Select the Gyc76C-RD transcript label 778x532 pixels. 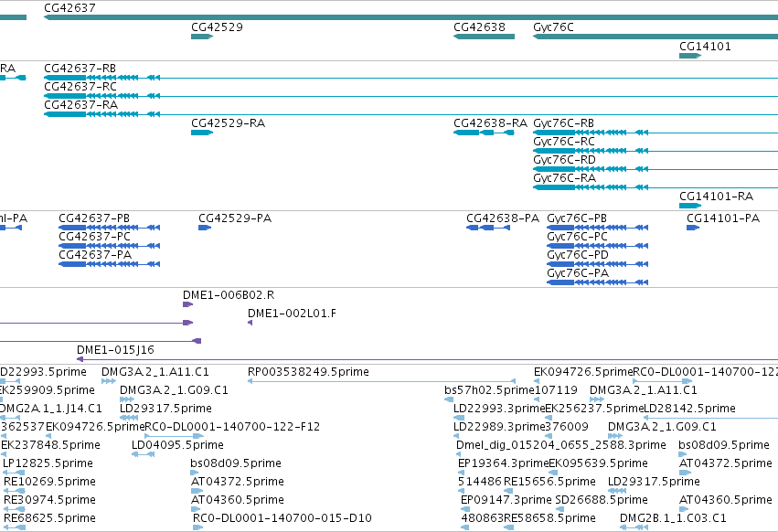[x=564, y=160]
